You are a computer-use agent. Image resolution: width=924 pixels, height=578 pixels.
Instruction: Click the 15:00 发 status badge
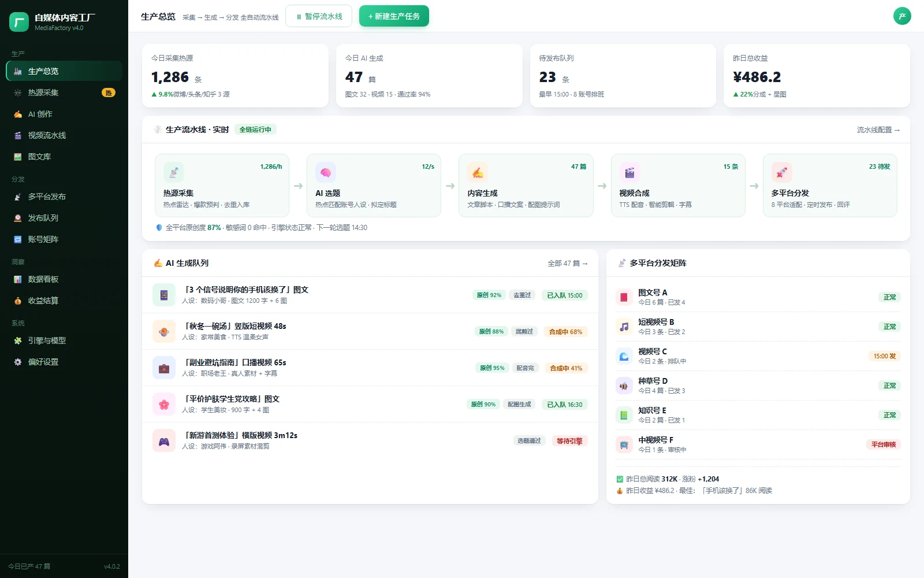885,356
